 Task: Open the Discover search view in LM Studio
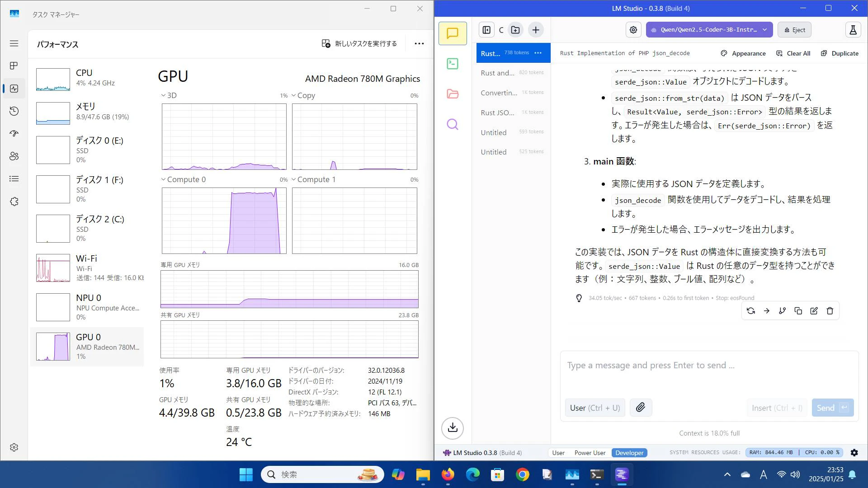click(453, 124)
